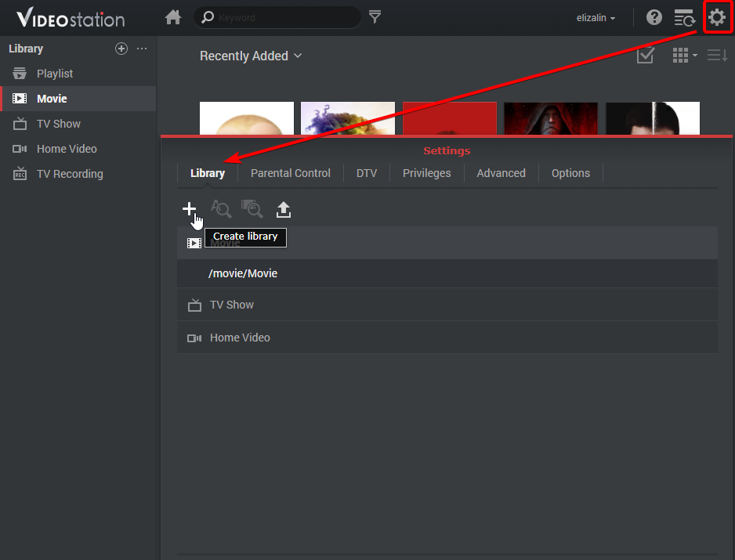Expand the Recently Added dropdown
Viewport: 735px width, 560px height.
251,56
